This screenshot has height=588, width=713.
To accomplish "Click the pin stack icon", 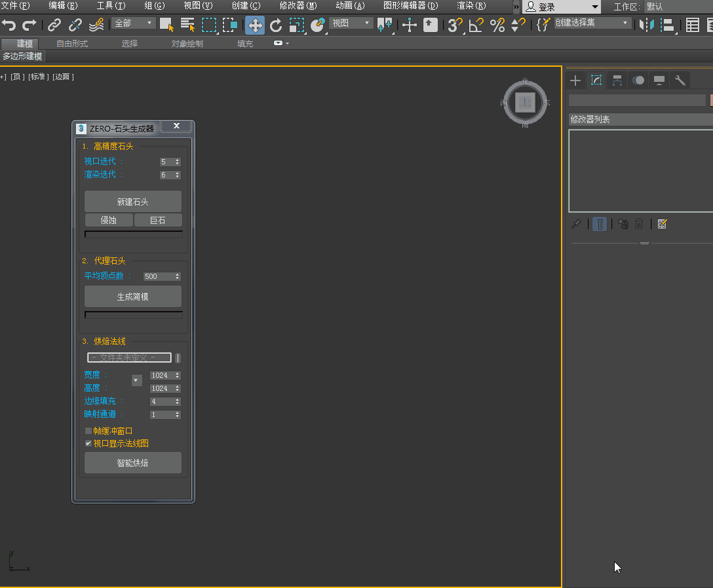I will [x=576, y=224].
